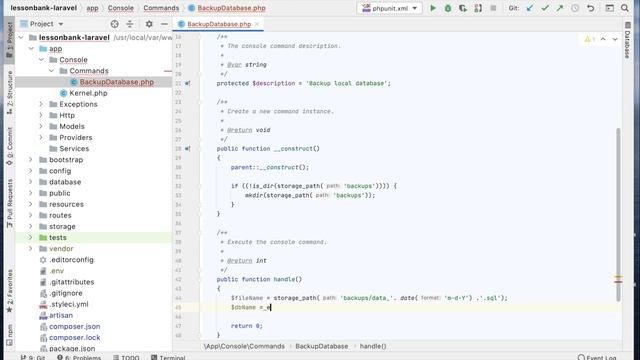
Task: Open the Terminal tool window
Action: coord(168,357)
